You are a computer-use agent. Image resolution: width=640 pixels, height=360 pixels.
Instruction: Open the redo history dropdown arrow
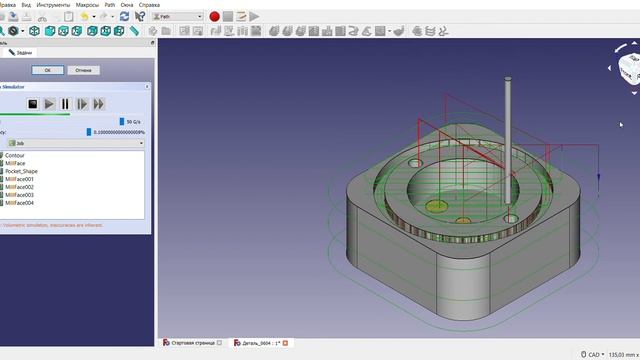pyautogui.click(x=113, y=17)
